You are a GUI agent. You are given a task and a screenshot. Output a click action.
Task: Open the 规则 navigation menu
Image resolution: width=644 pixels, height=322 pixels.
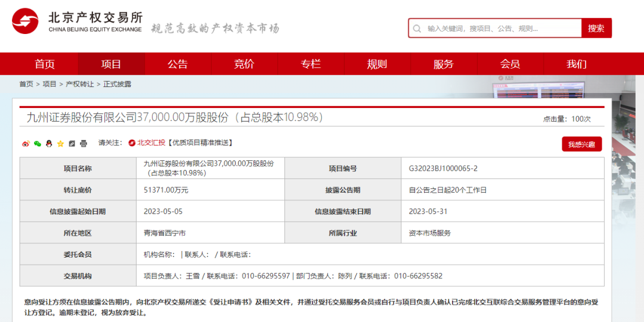[x=377, y=64]
